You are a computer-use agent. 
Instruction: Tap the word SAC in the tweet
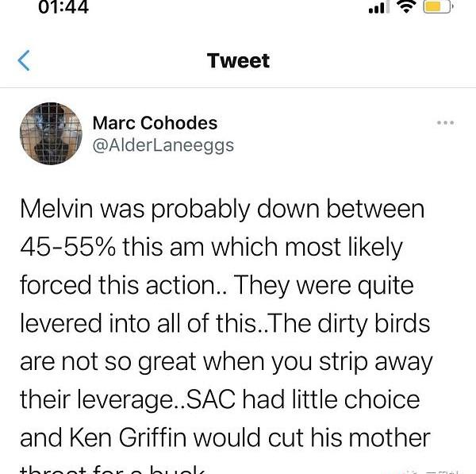coord(210,399)
